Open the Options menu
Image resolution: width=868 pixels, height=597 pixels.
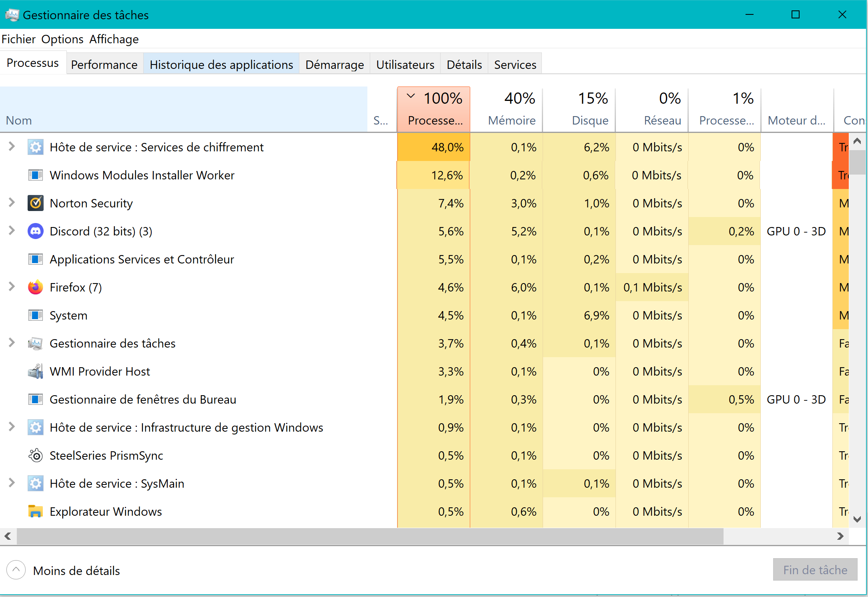(62, 39)
